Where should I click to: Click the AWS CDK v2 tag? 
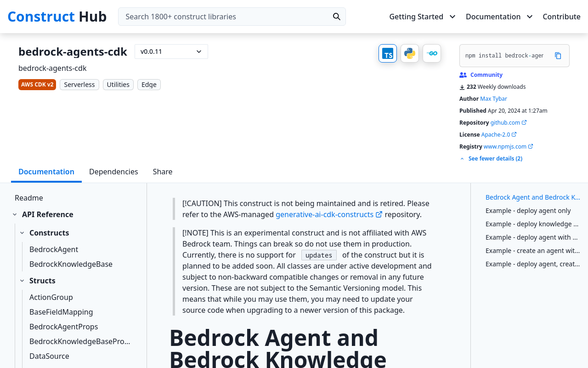(37, 85)
